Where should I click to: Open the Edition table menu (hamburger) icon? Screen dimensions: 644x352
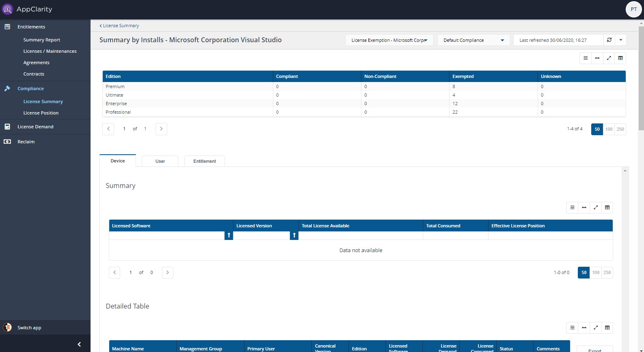586,58
